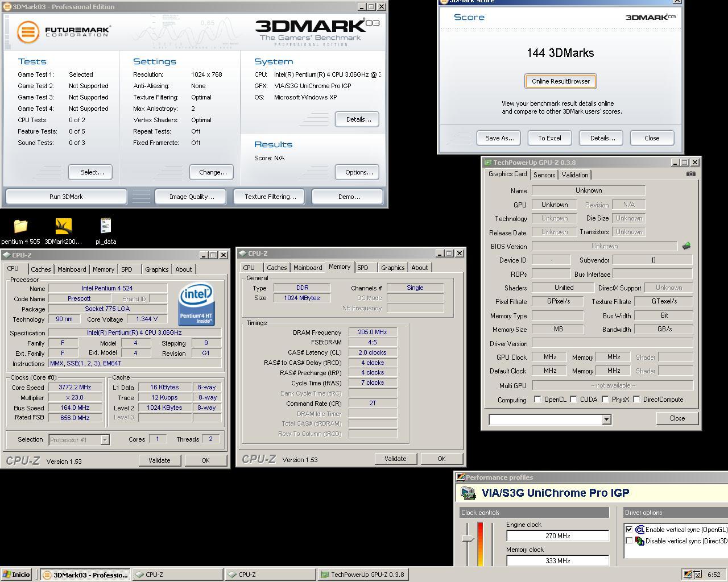
Task: Click the S3 tray icon in system tray
Action: point(688,575)
